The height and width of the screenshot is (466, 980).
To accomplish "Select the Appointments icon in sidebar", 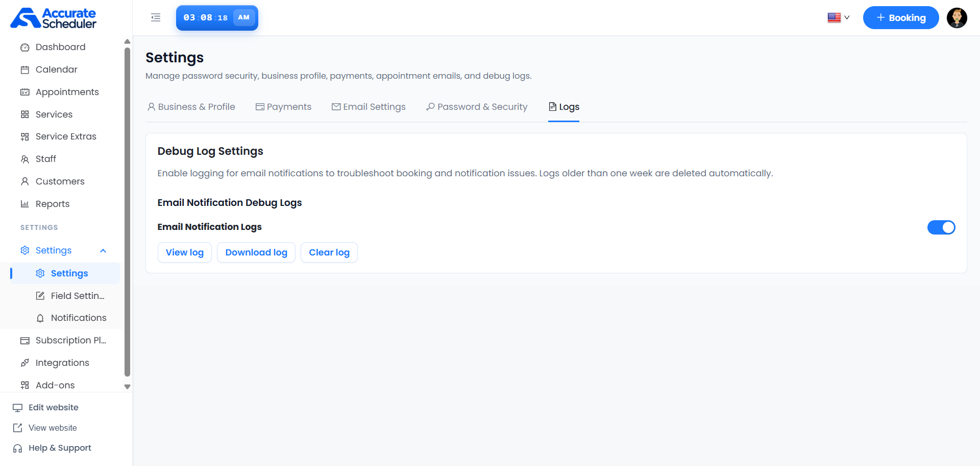I will point(24,92).
